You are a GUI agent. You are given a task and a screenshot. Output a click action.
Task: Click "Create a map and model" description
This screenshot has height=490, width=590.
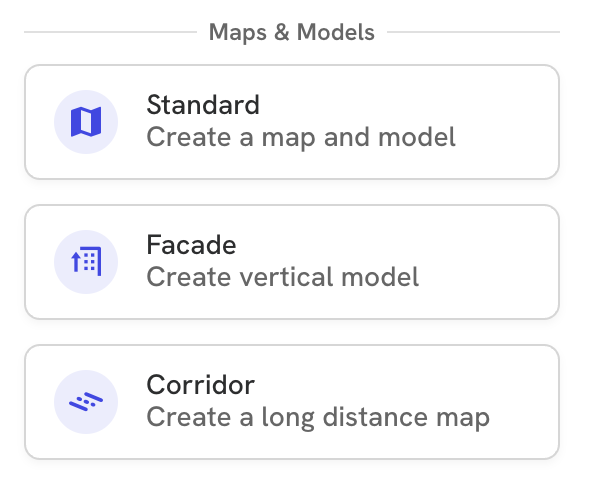[301, 137]
